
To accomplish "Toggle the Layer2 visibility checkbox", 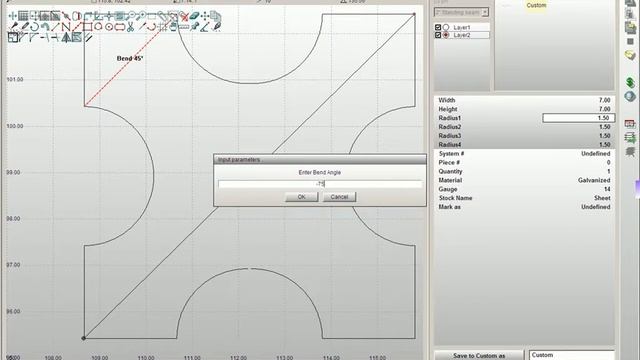I will (x=438, y=35).
